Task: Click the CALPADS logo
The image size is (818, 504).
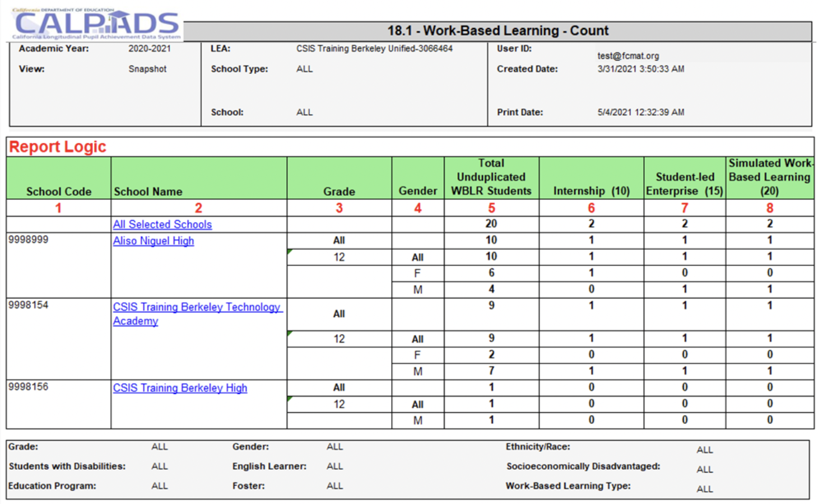Action: (x=96, y=25)
